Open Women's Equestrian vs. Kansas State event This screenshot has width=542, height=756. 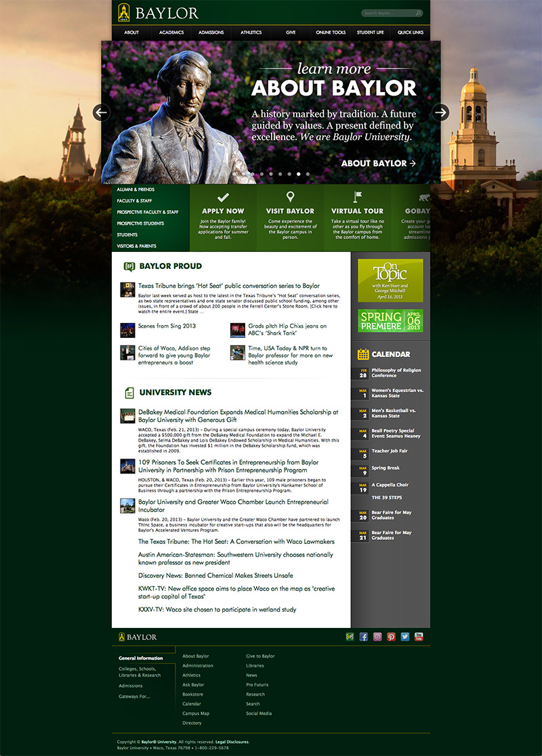[x=397, y=393]
